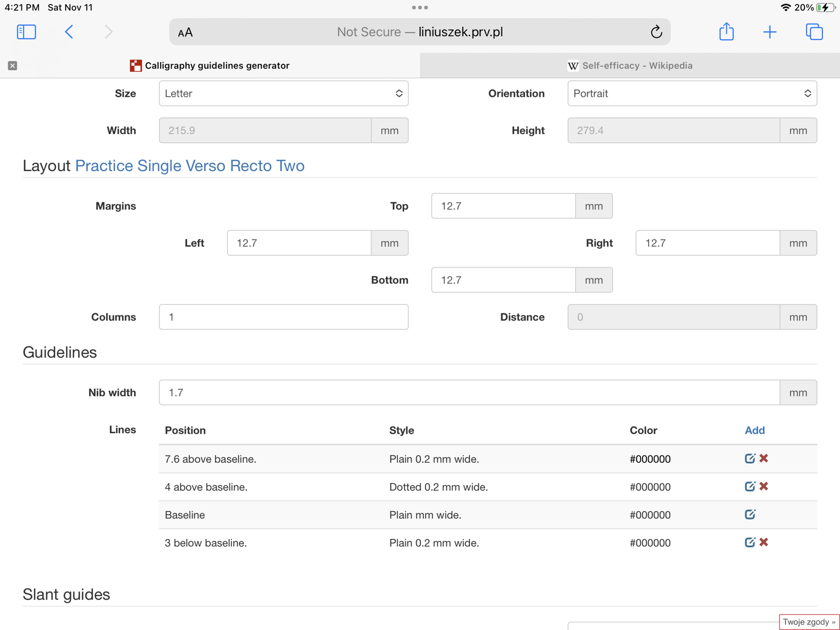Tap the Guidelines section heading

[x=60, y=352]
